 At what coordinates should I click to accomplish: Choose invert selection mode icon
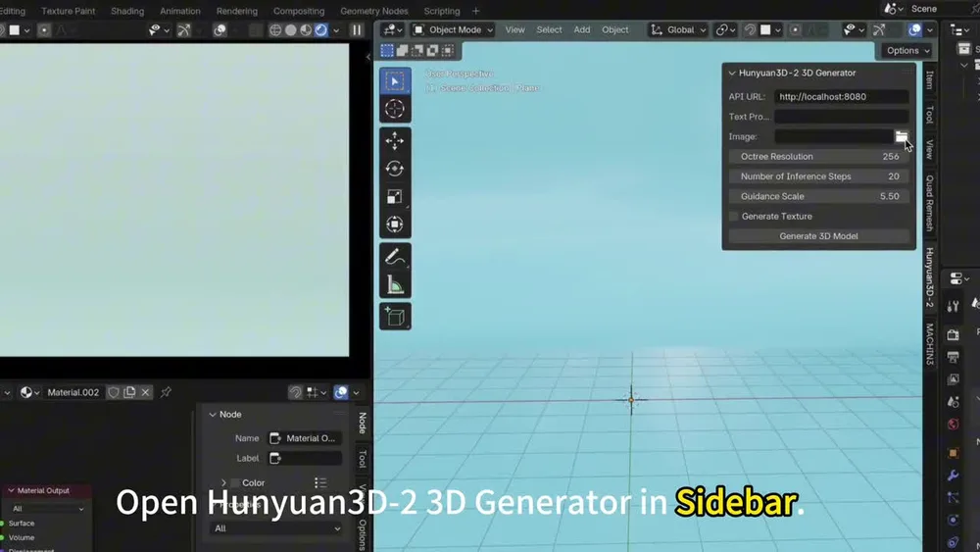pyautogui.click(x=432, y=50)
